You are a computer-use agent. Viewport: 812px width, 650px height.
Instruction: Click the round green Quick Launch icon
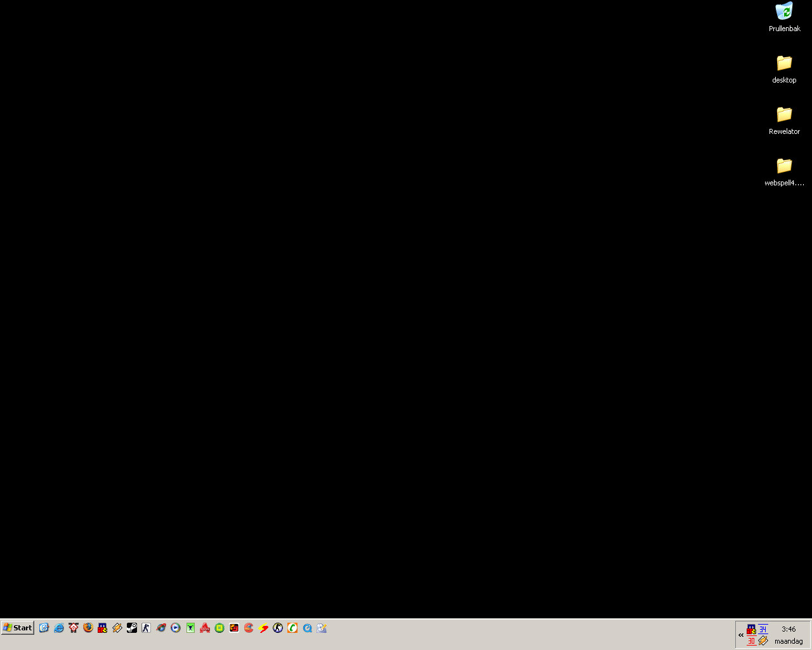point(219,628)
